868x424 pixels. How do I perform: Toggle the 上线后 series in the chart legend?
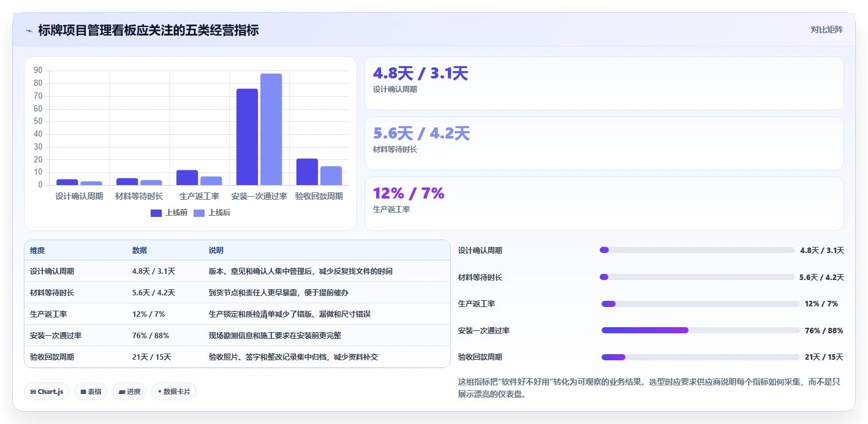tap(212, 213)
